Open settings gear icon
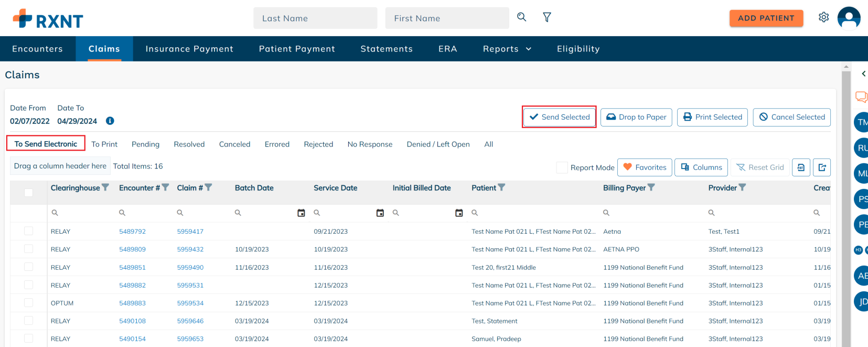Screen dimensions: 868x347 [x=823, y=17]
